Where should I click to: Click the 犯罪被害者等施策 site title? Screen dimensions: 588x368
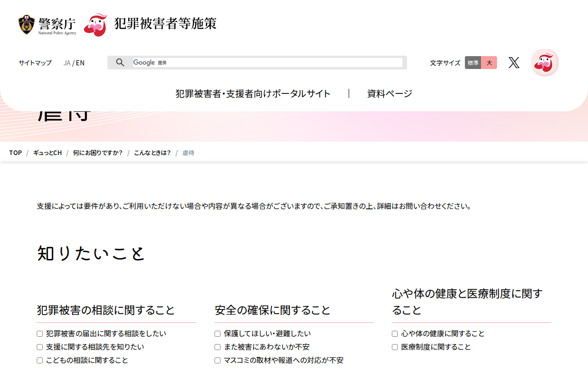(165, 24)
